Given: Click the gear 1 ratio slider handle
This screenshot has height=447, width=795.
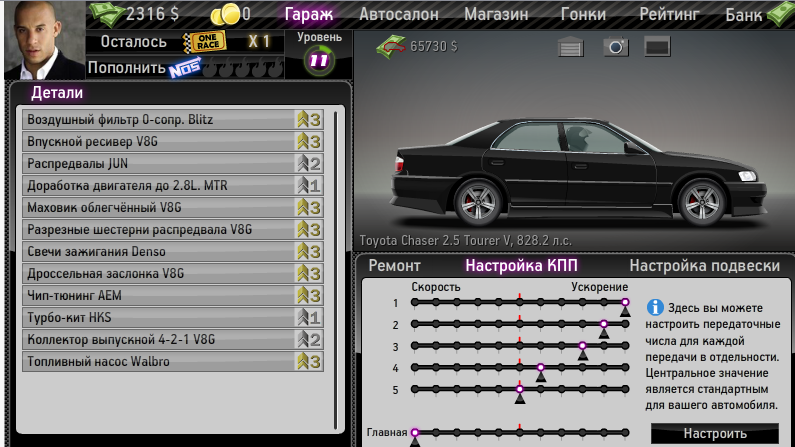Looking at the screenshot, I should (x=625, y=303).
